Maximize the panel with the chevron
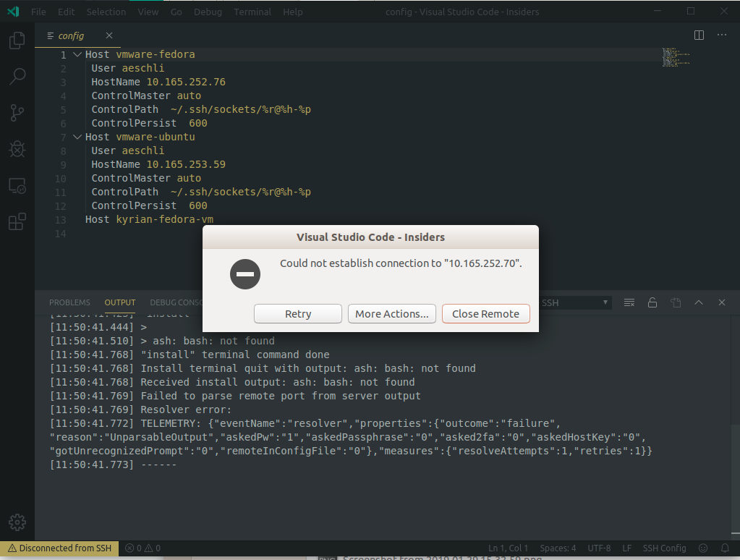 [699, 302]
